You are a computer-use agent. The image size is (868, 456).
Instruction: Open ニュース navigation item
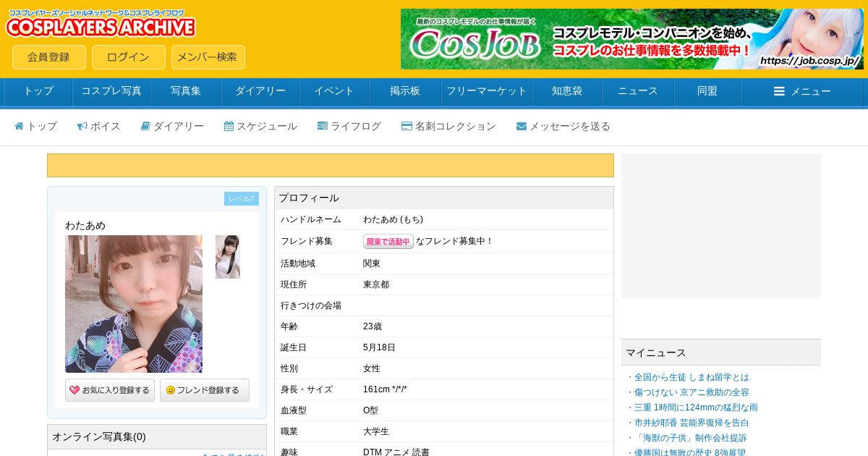(638, 91)
